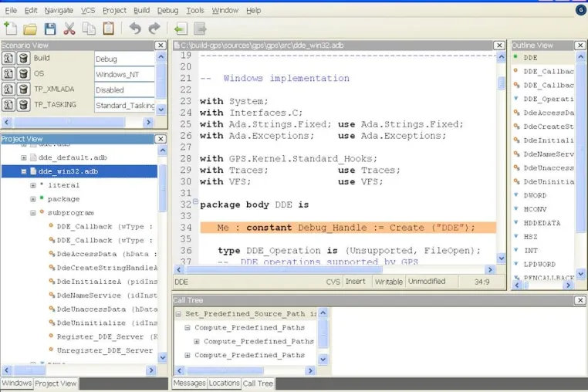This screenshot has height=392, width=588.
Task: Click the edit icon of the Build variable
Action: pos(8,58)
